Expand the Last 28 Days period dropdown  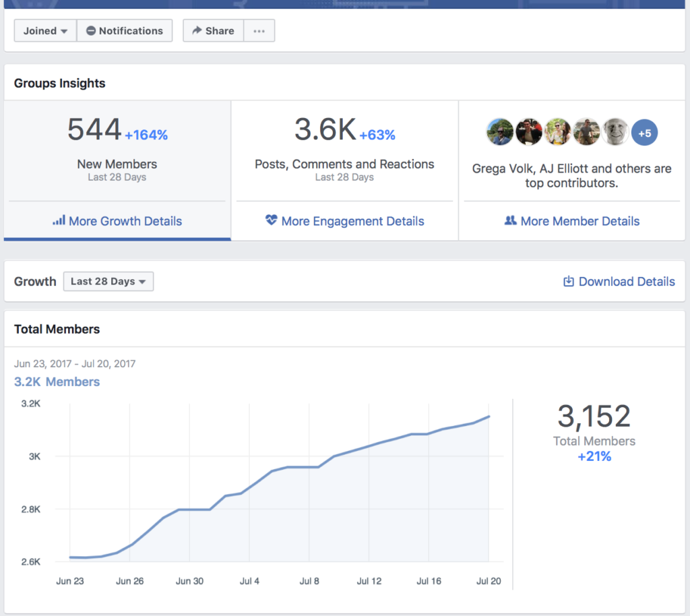(108, 282)
